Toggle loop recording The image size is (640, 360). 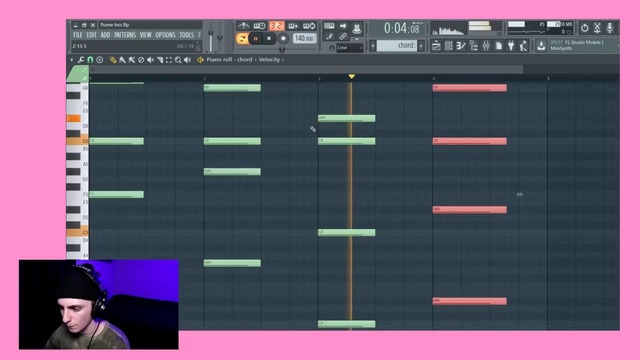309,26
